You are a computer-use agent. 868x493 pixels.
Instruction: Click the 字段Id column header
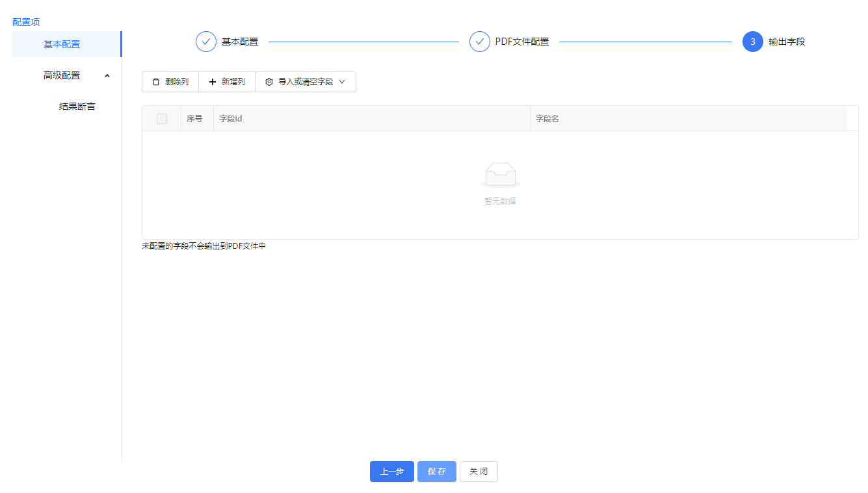point(231,119)
